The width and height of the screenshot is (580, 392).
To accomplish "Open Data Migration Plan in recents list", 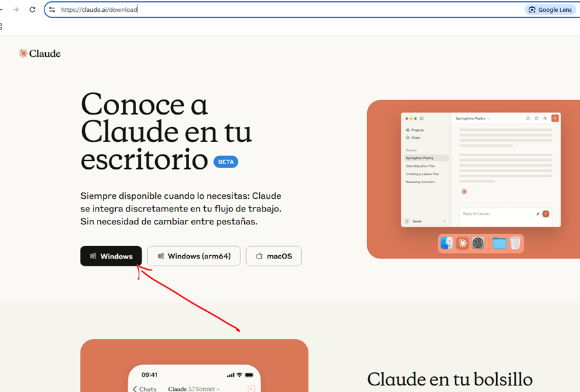I will (x=420, y=166).
